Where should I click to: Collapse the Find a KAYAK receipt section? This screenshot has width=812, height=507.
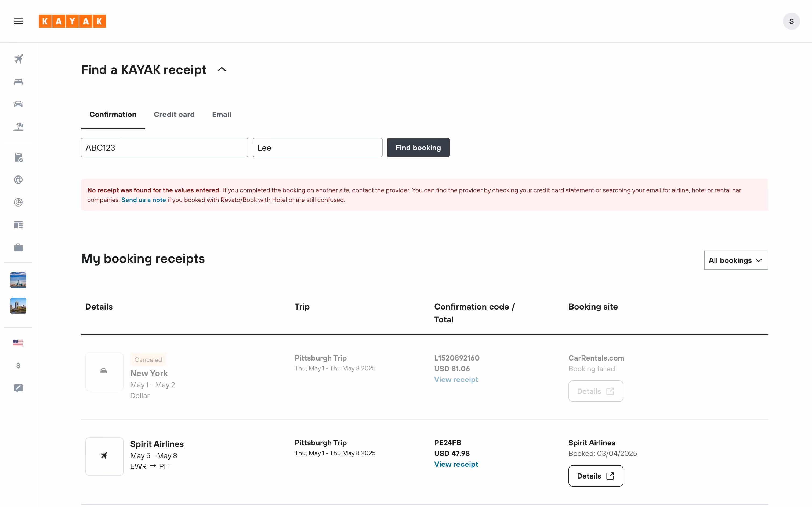[222, 70]
